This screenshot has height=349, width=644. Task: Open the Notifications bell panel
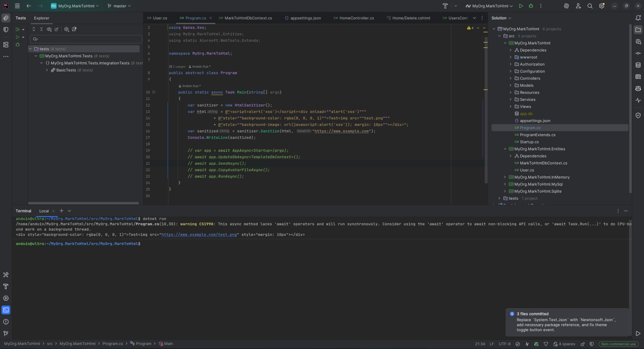[x=638, y=18]
